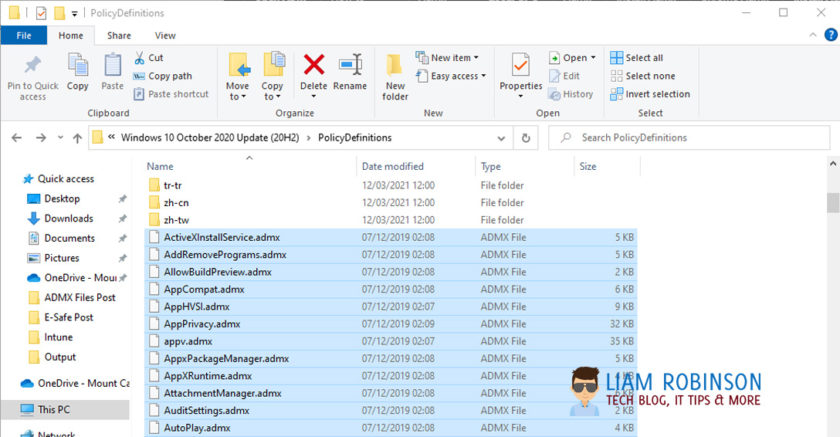Refresh the PolicyDefinitions folder view

tap(526, 138)
